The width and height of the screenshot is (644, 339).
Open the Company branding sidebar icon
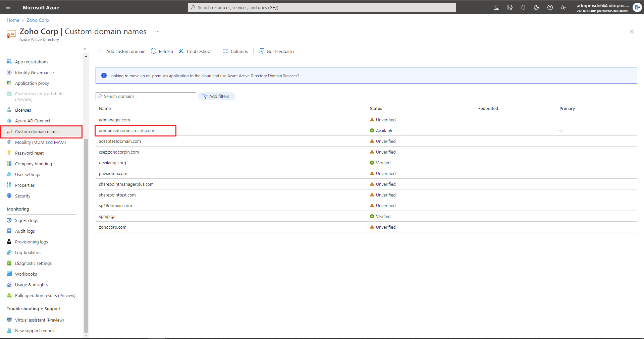point(9,163)
